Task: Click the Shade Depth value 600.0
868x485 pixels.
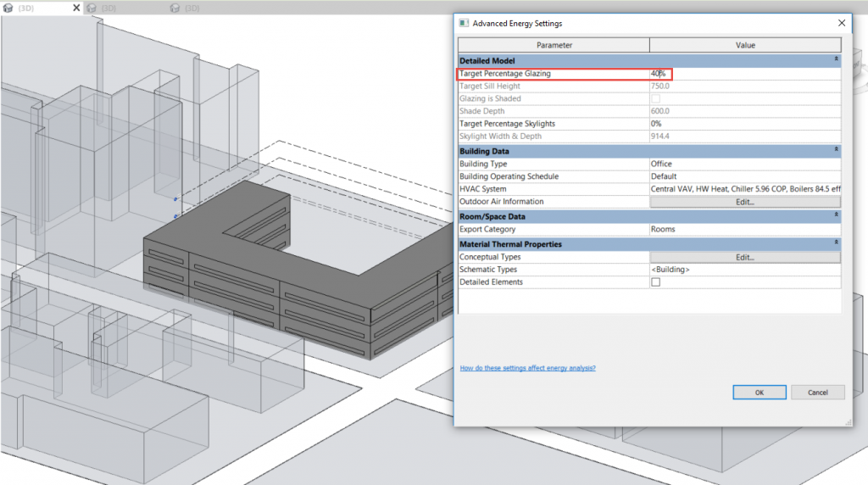Action: click(x=745, y=111)
